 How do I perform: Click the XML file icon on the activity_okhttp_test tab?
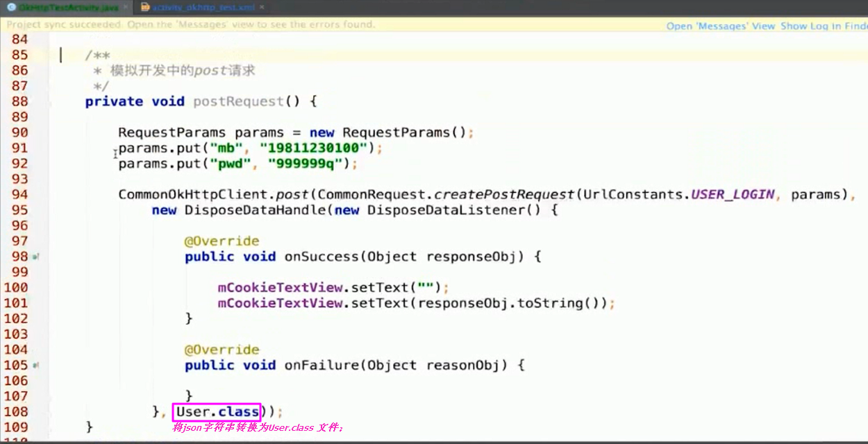[145, 8]
